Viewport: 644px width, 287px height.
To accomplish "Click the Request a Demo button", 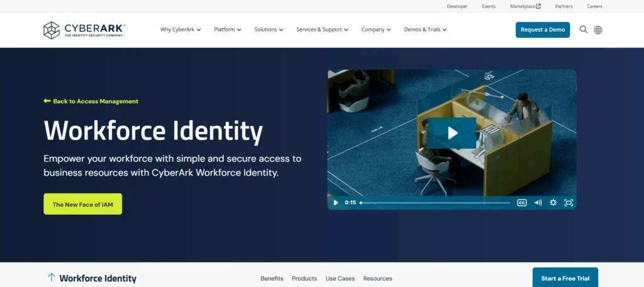I will tap(543, 30).
